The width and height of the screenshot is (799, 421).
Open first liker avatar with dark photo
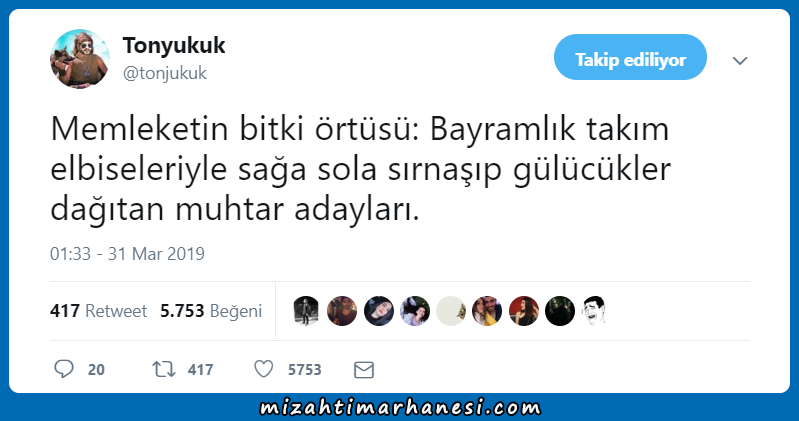pyautogui.click(x=306, y=311)
